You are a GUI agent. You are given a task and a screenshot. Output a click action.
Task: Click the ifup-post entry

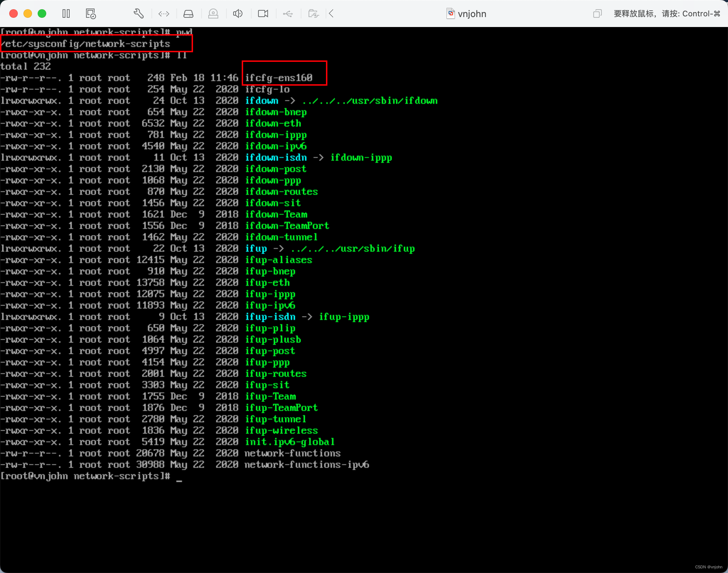coord(270,351)
